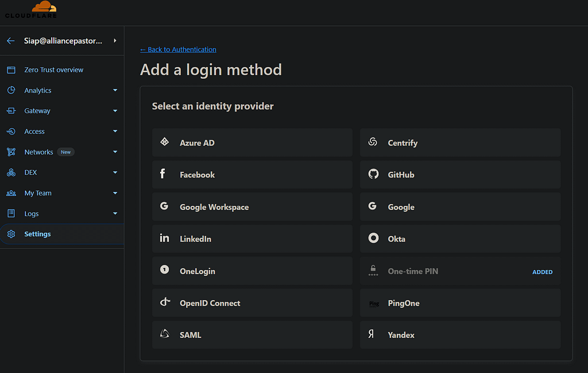Screen dimensions: 588x373
Task: Go back to Authentication link
Action: (x=178, y=49)
